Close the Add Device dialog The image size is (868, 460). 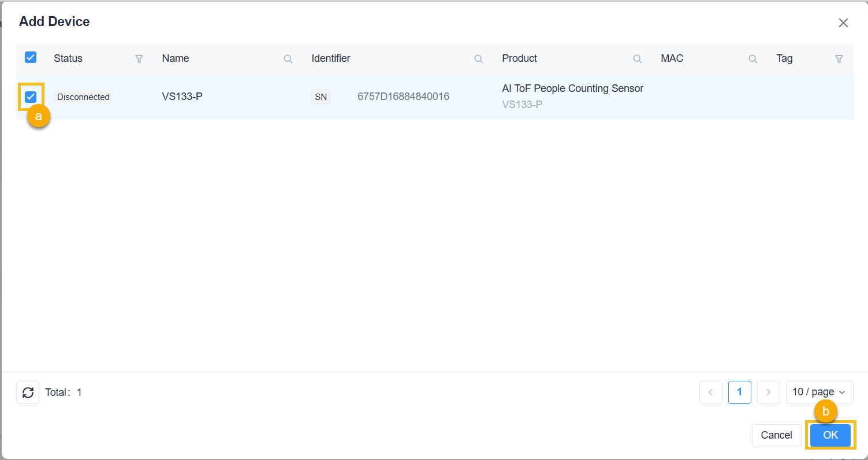coord(843,23)
